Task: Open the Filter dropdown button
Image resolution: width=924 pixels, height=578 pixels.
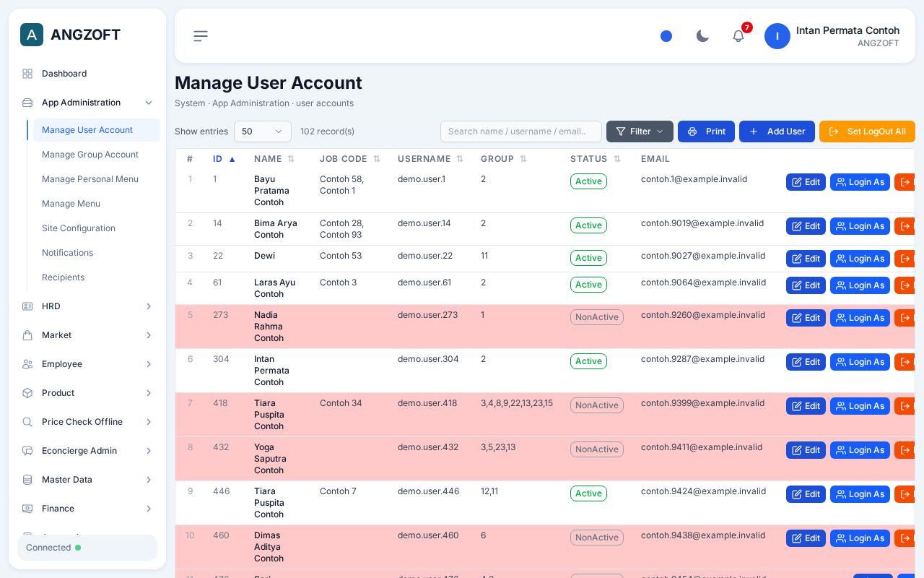Action: (x=640, y=131)
